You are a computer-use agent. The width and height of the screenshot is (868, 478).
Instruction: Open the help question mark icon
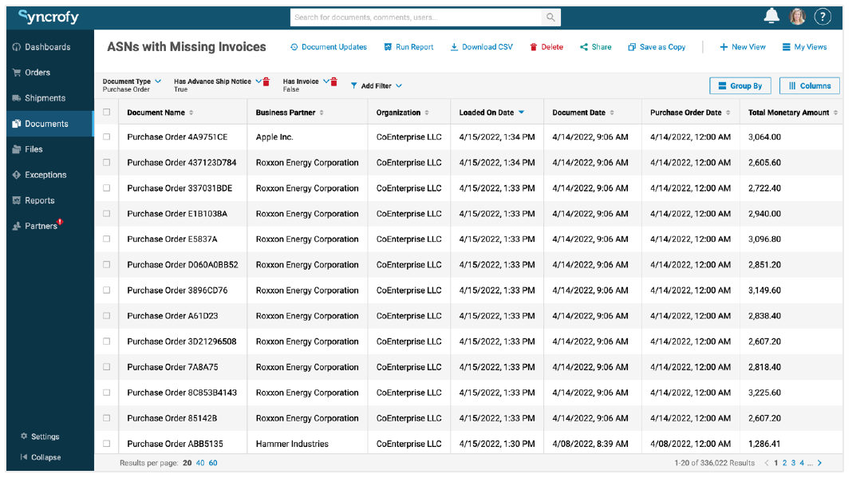coord(823,17)
